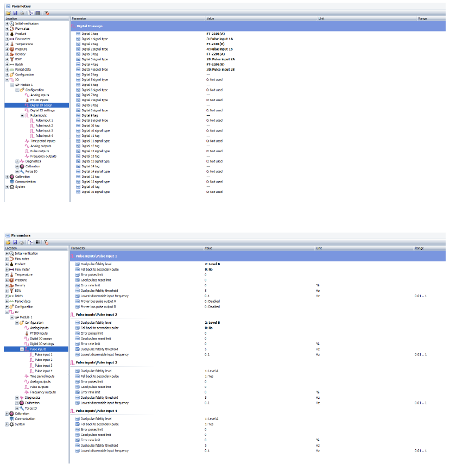
Task: Tree view icon in Pulse inputs window toolbar
Action: (30, 242)
